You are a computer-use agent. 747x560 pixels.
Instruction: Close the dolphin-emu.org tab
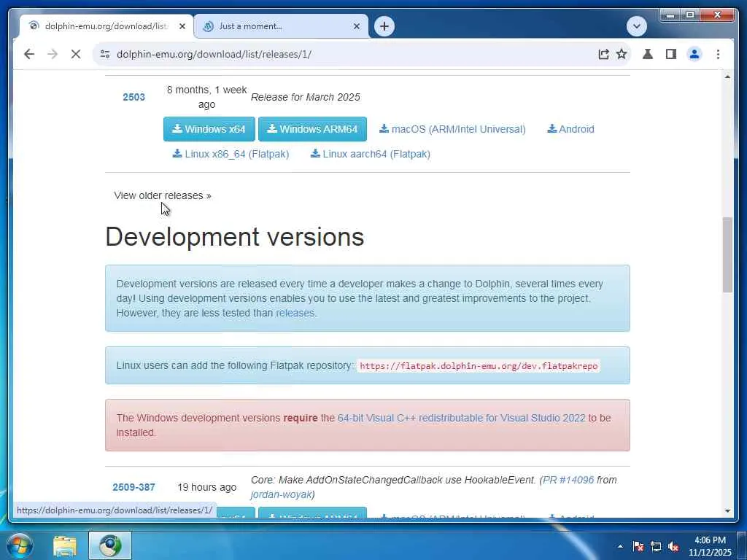tap(182, 26)
